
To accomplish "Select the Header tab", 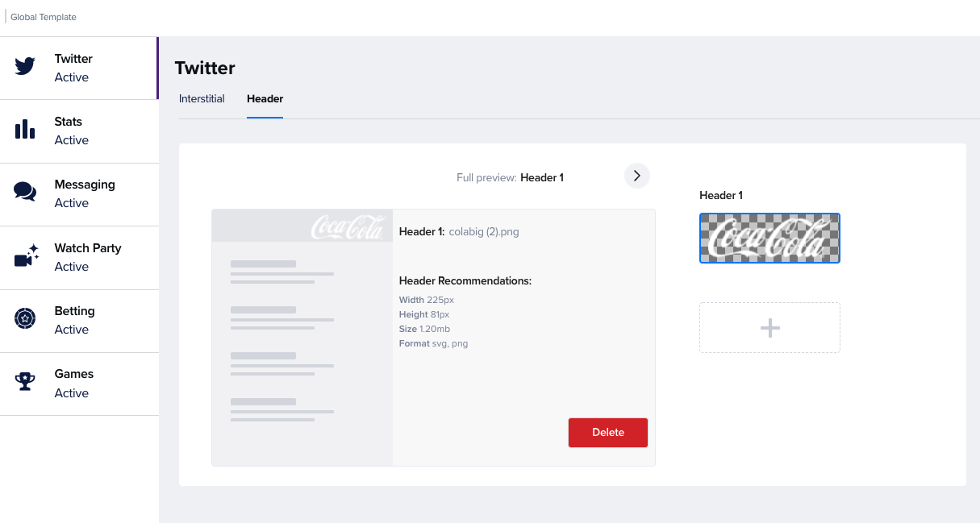I will (x=265, y=98).
